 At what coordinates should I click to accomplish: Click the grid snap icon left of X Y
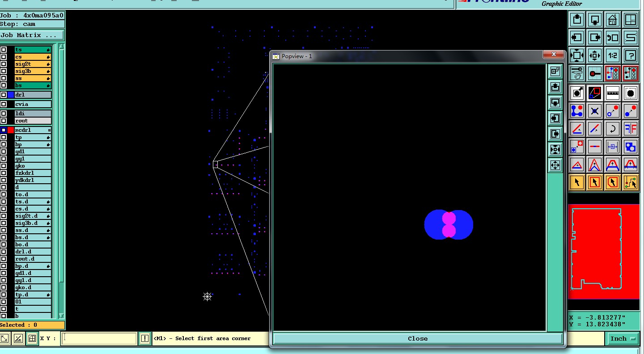[32, 338]
